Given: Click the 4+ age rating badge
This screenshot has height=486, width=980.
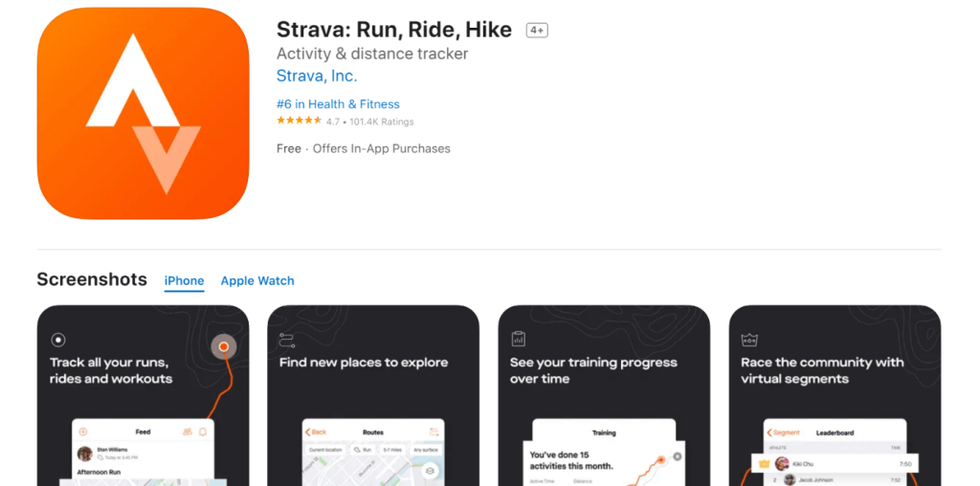Looking at the screenshot, I should 537,30.
